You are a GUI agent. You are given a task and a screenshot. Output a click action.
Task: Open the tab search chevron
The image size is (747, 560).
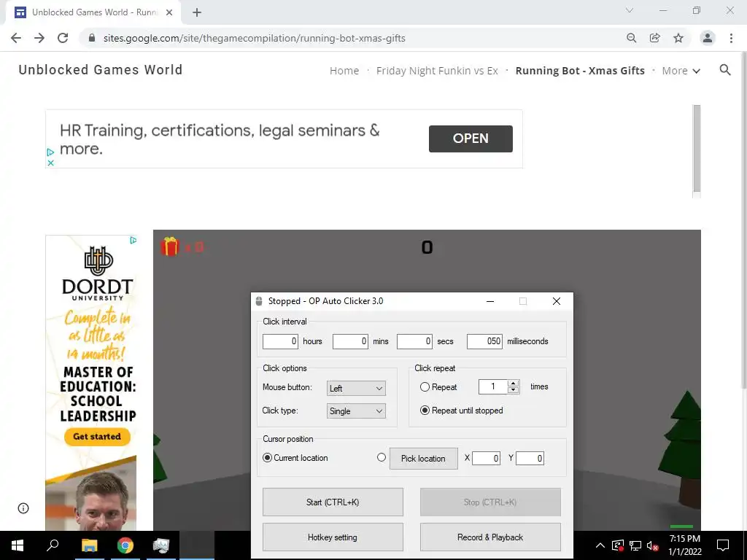pos(630,10)
